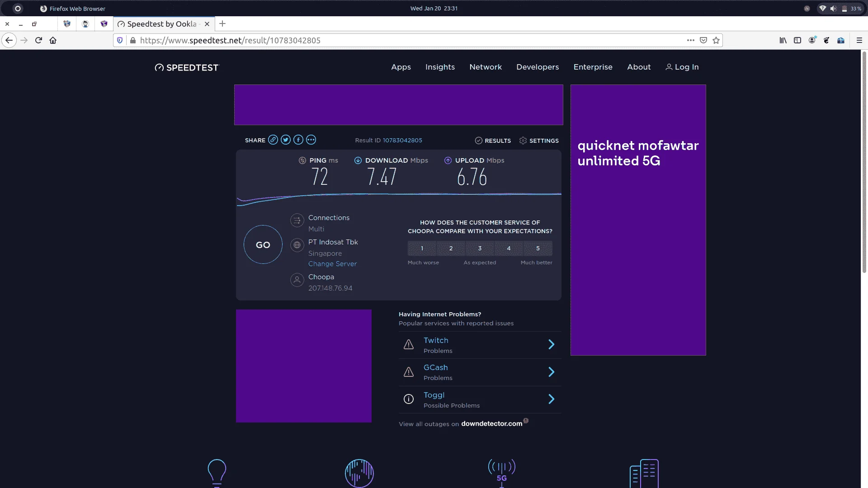
Task: Rate Choopa customer service as 1
Action: 422,249
